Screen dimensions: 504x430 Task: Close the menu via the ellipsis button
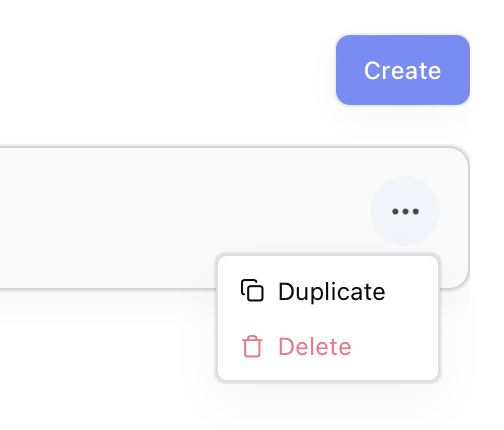[405, 211]
